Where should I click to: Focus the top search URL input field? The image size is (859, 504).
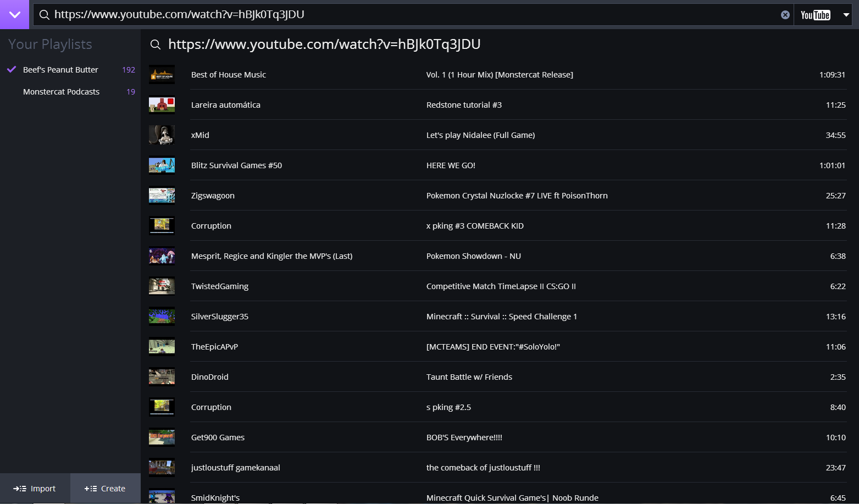tap(413, 15)
